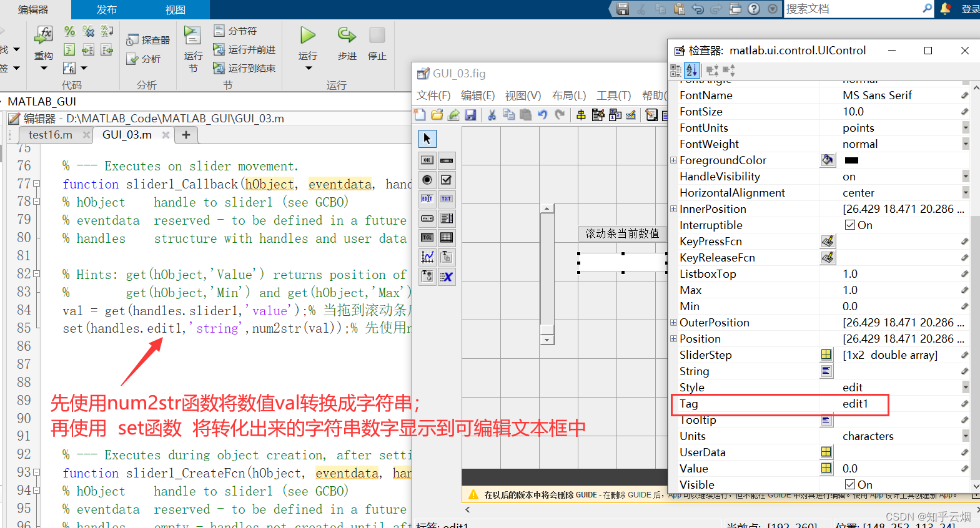Expand the ForegroundColor property node

click(673, 160)
